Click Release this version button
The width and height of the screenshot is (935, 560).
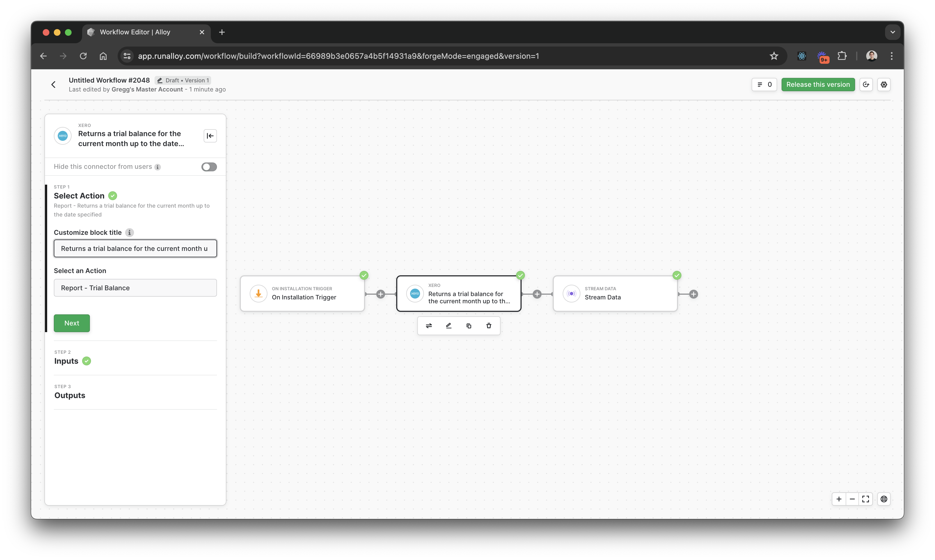(818, 85)
